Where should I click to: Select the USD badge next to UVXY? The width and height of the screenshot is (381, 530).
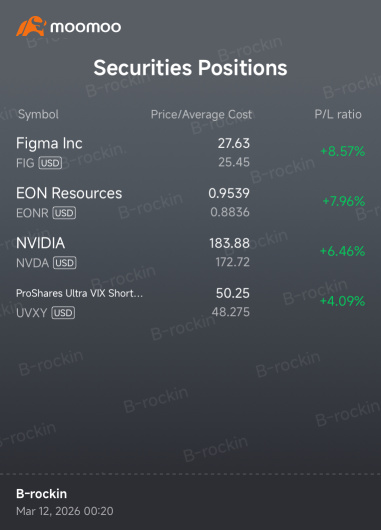click(63, 313)
